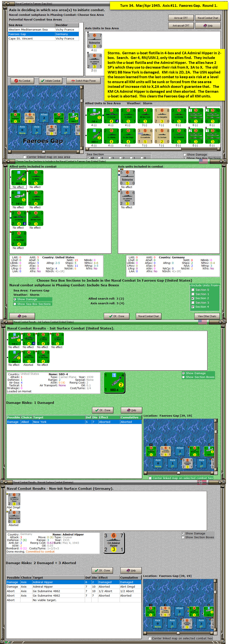Click the No Combat button

(x=22, y=81)
